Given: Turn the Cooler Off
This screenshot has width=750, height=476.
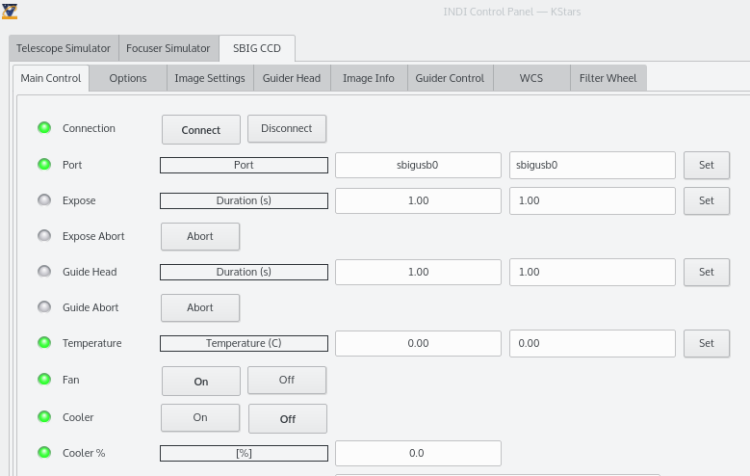Looking at the screenshot, I should 287,419.
